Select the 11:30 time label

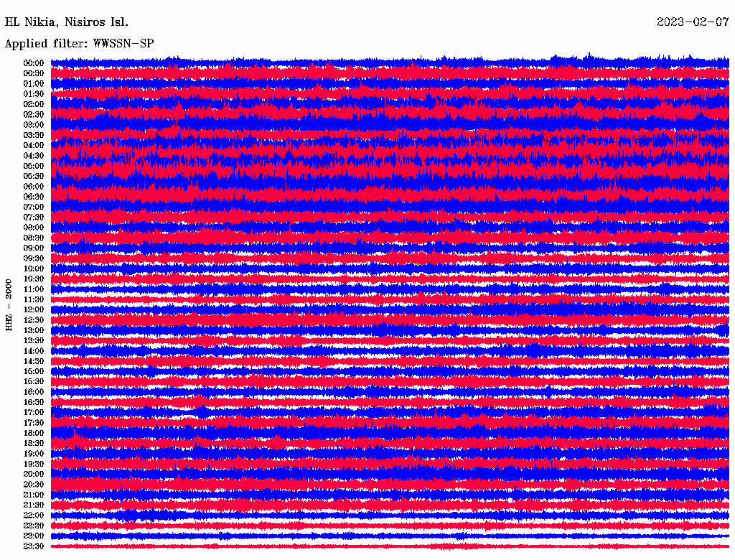point(34,299)
